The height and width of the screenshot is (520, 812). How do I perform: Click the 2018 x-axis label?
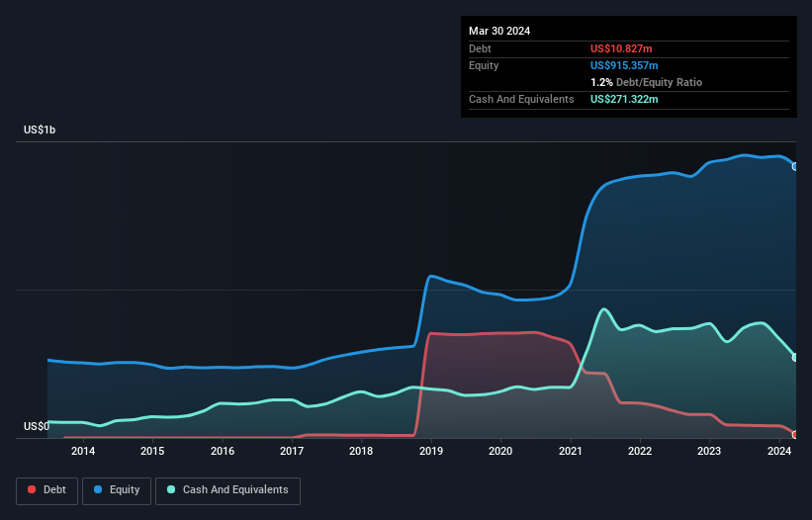[x=361, y=451]
